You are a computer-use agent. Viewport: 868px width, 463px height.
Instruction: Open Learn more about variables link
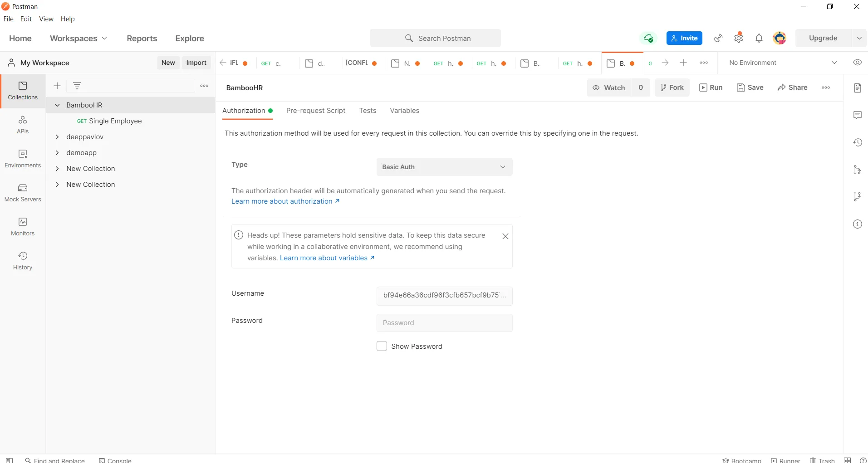(327, 258)
